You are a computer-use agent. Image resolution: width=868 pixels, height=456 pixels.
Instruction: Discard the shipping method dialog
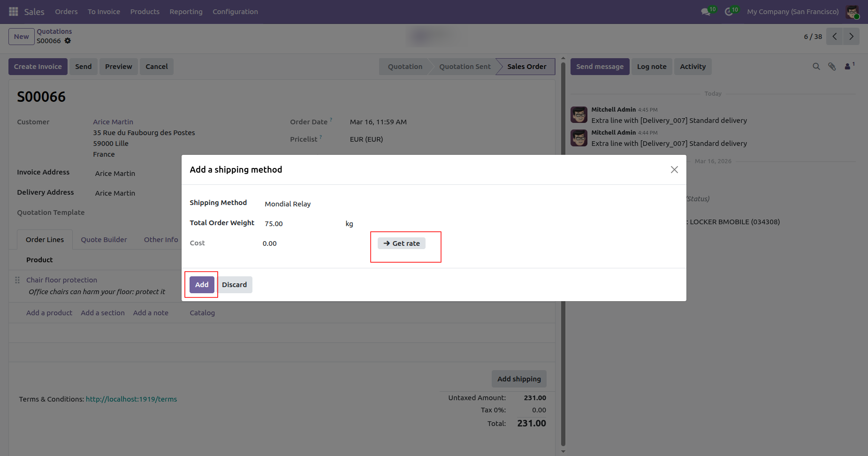[x=234, y=285]
